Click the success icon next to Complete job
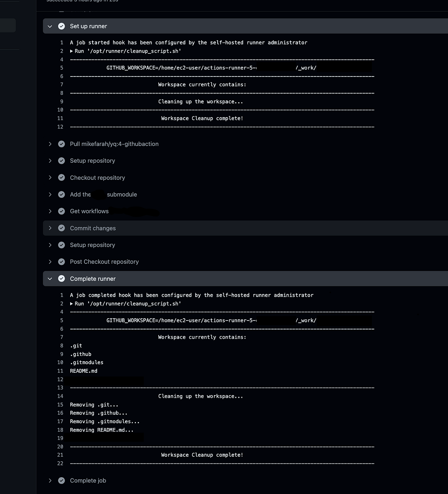448x494 pixels. 61,480
